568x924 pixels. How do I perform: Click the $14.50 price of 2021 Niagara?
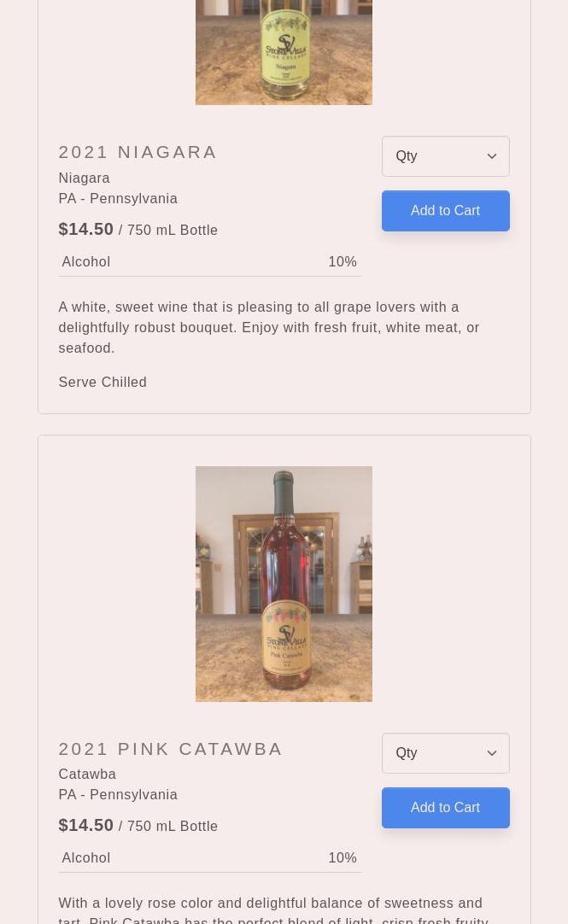85,229
